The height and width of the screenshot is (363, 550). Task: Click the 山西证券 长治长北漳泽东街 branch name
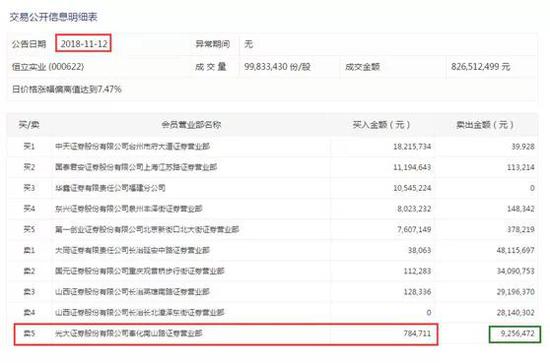pyautogui.click(x=140, y=312)
